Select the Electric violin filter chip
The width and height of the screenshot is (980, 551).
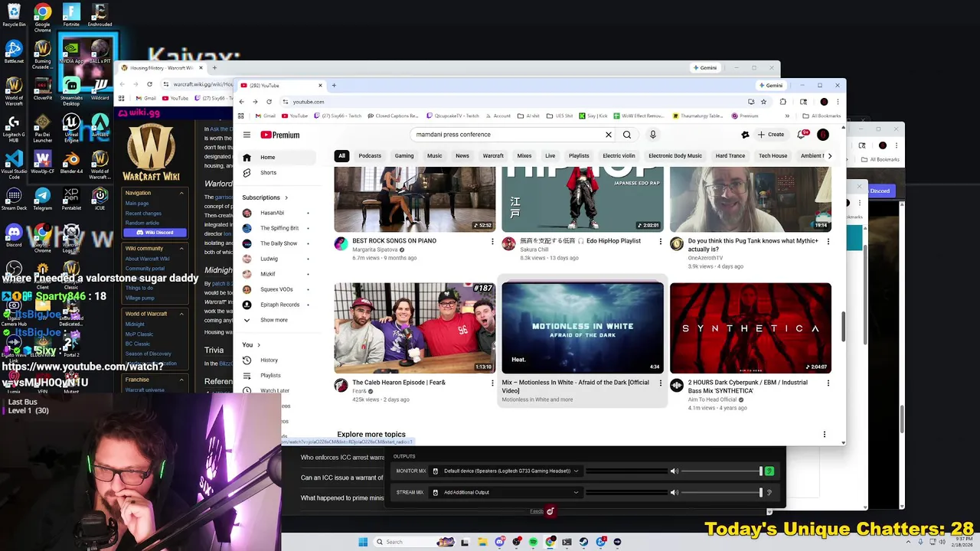pyautogui.click(x=619, y=156)
